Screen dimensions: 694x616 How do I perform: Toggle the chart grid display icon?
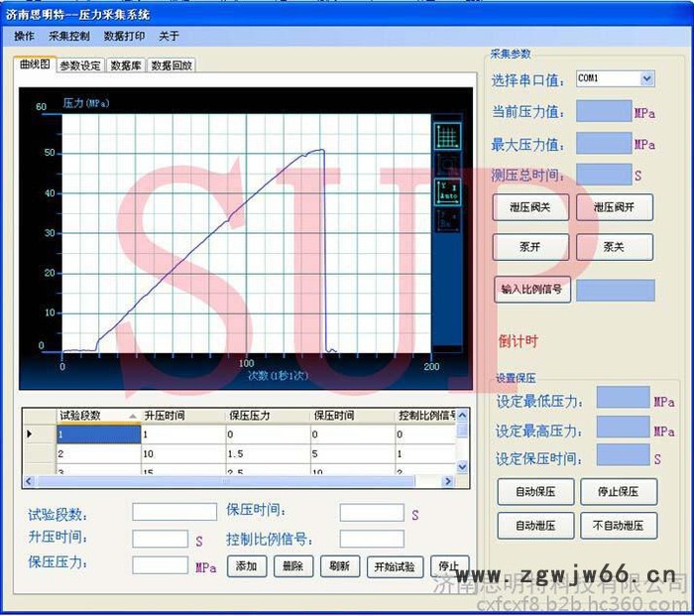446,134
